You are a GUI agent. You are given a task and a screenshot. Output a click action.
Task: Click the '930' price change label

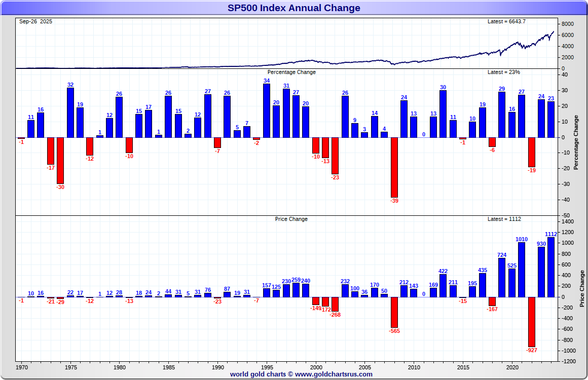(x=541, y=244)
